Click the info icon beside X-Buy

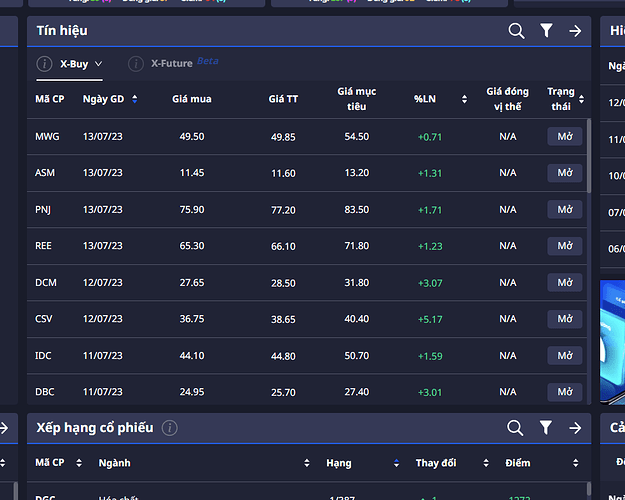pos(44,64)
